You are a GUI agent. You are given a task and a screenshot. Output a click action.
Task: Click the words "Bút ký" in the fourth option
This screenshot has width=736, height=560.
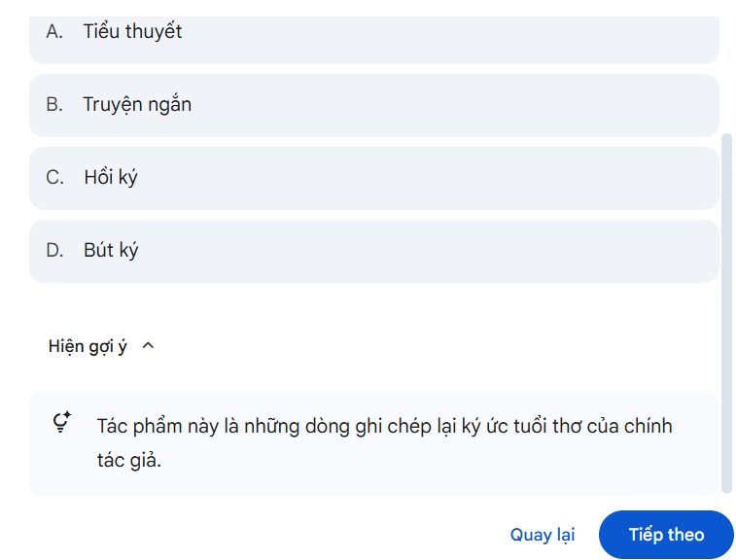(x=111, y=250)
